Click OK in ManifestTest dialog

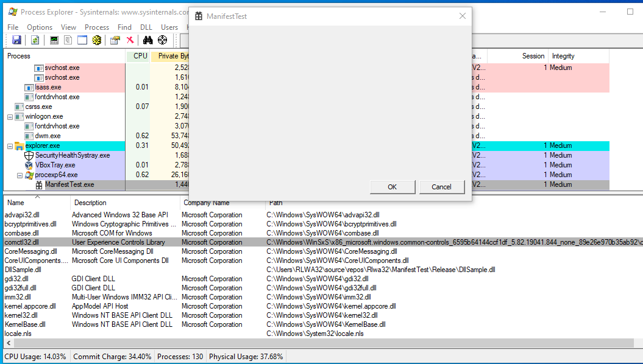coord(393,187)
